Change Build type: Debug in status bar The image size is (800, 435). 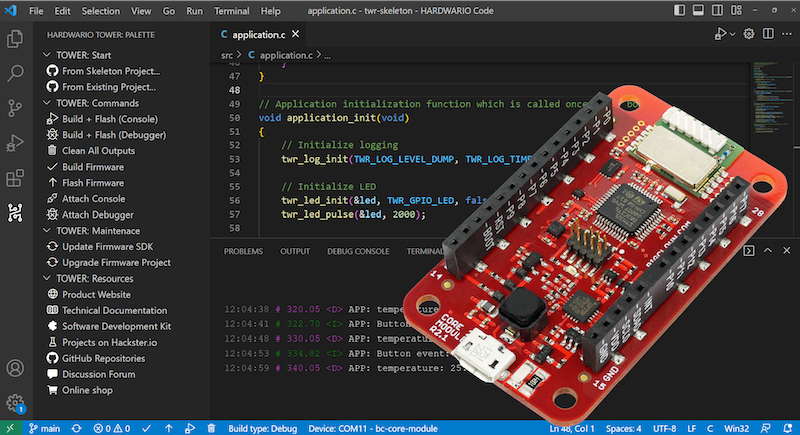[x=263, y=428]
